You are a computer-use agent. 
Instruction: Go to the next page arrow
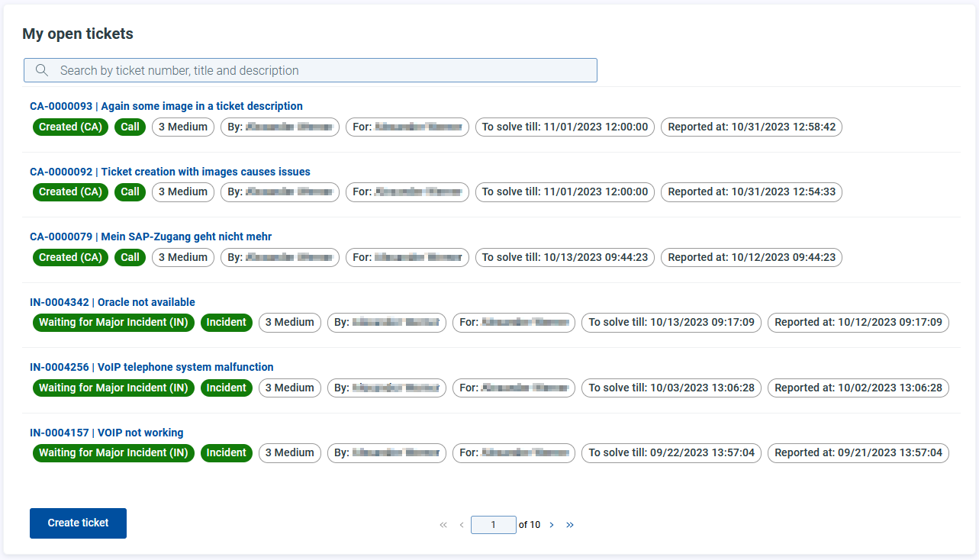[552, 525]
